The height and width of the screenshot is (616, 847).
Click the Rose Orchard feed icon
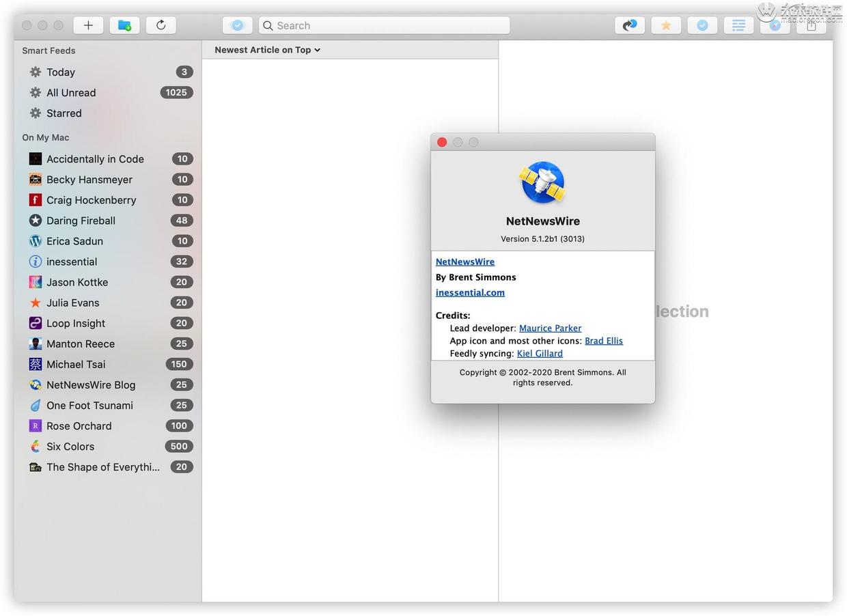pyautogui.click(x=36, y=425)
